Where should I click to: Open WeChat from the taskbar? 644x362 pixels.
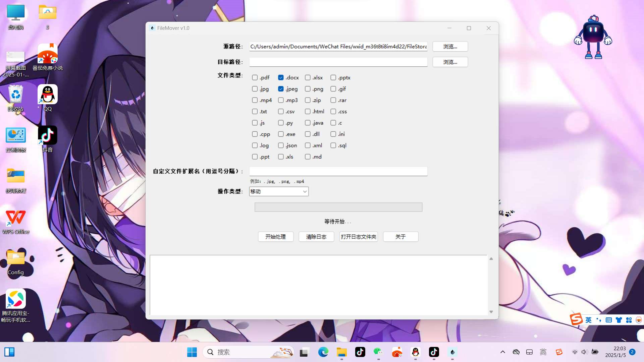[378, 352]
